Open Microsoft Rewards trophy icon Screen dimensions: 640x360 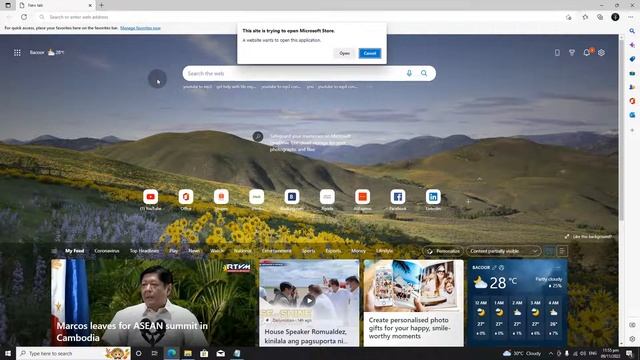point(572,53)
